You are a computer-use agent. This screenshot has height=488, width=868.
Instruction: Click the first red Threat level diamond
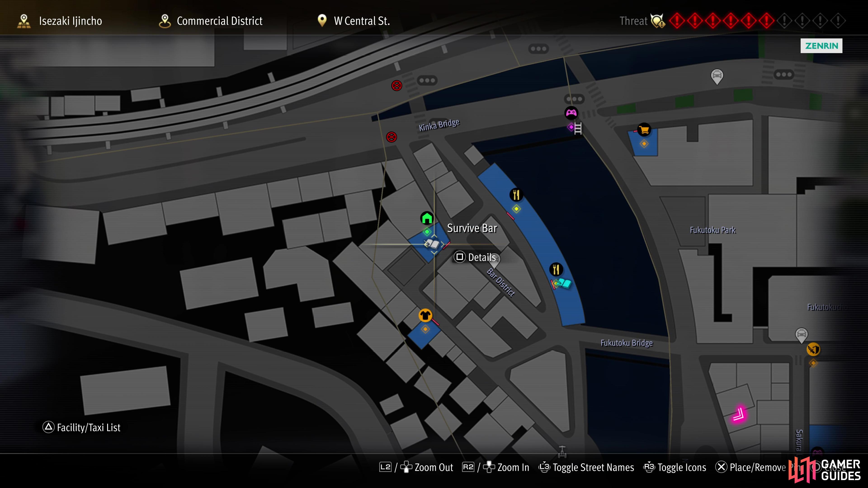coord(677,21)
